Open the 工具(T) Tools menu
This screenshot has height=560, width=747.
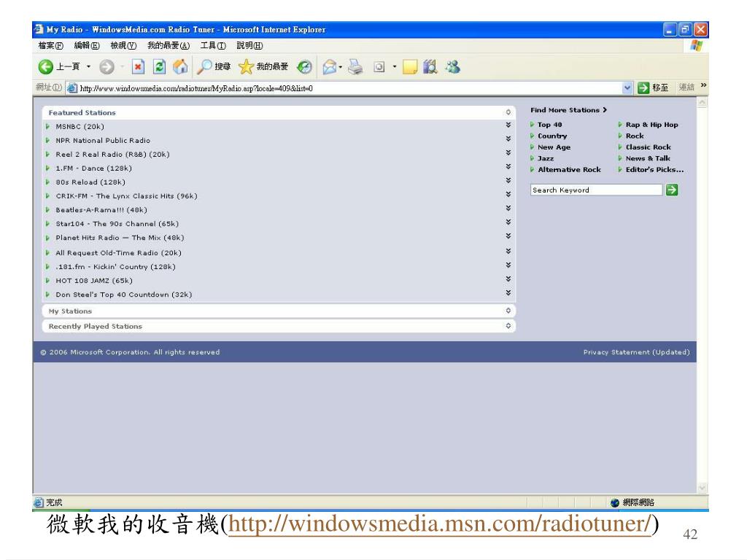213,46
